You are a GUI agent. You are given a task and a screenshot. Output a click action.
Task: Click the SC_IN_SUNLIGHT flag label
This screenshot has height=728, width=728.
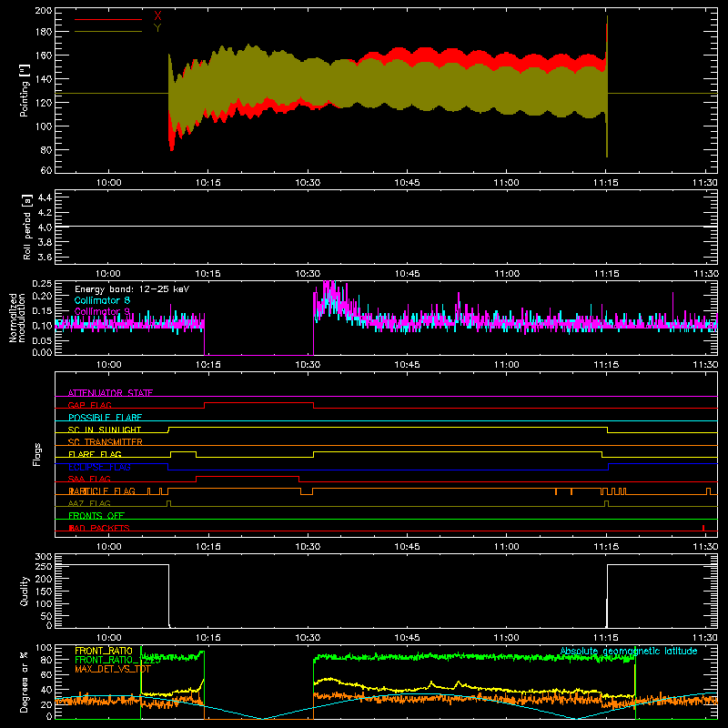(x=105, y=430)
